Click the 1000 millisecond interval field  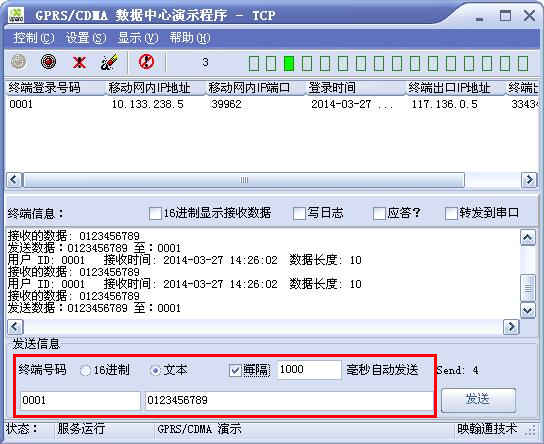coord(309,369)
